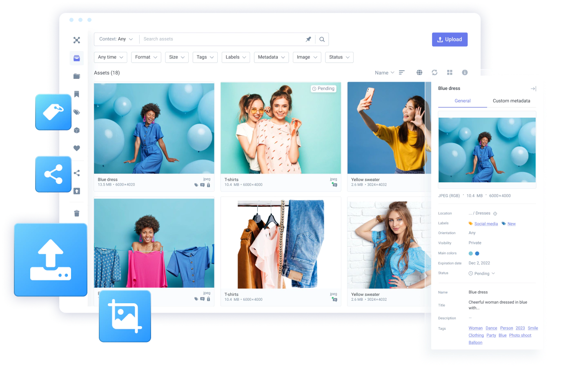The image size is (588, 369).
Task: Click in the Search assets field
Action: tap(220, 39)
